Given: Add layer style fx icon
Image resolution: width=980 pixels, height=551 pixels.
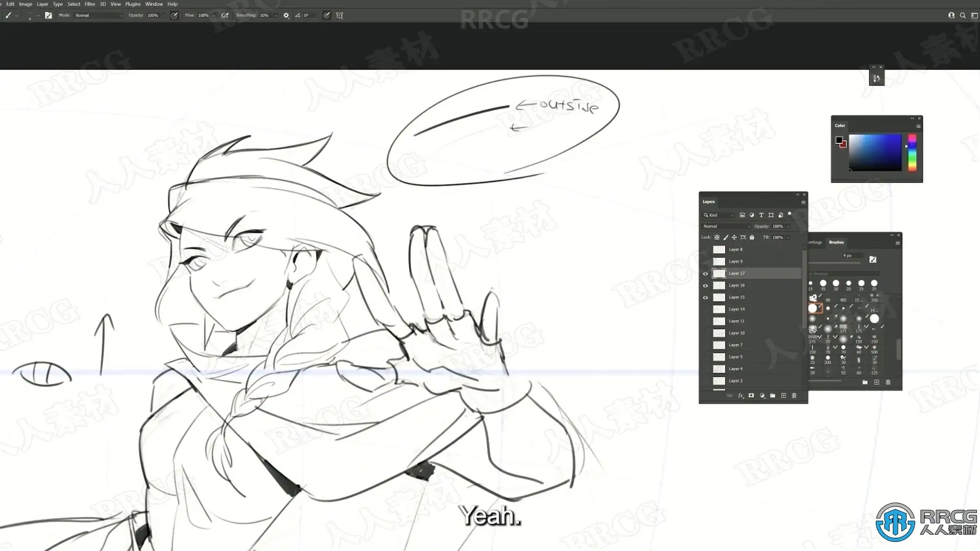Looking at the screenshot, I should click(741, 395).
